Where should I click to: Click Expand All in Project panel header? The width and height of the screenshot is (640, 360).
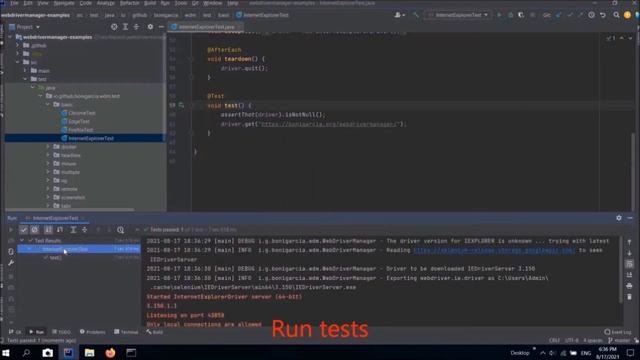pos(125,27)
